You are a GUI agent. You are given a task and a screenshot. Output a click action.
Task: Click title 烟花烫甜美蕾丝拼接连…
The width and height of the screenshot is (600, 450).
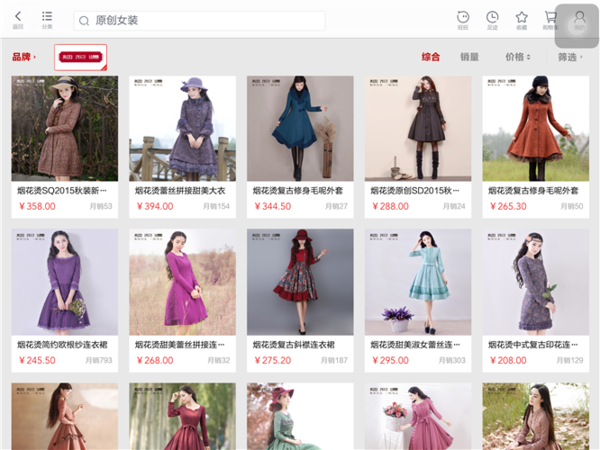(x=179, y=345)
